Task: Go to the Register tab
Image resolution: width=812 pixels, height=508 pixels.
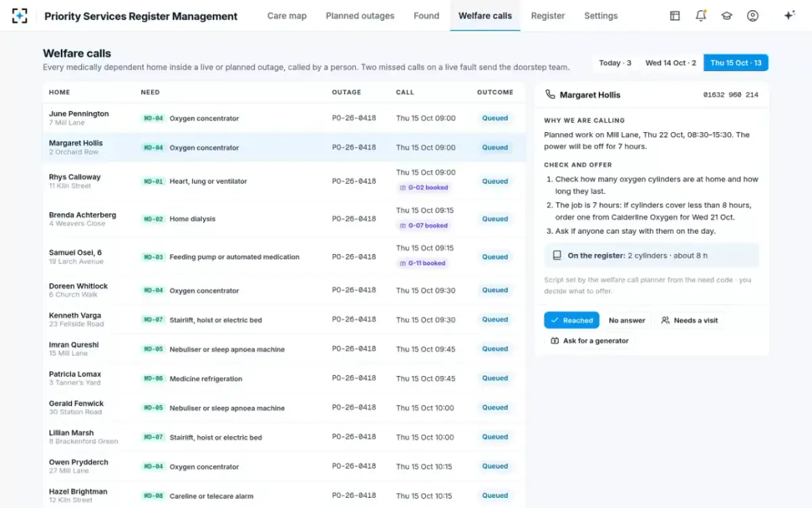Action: click(548, 16)
